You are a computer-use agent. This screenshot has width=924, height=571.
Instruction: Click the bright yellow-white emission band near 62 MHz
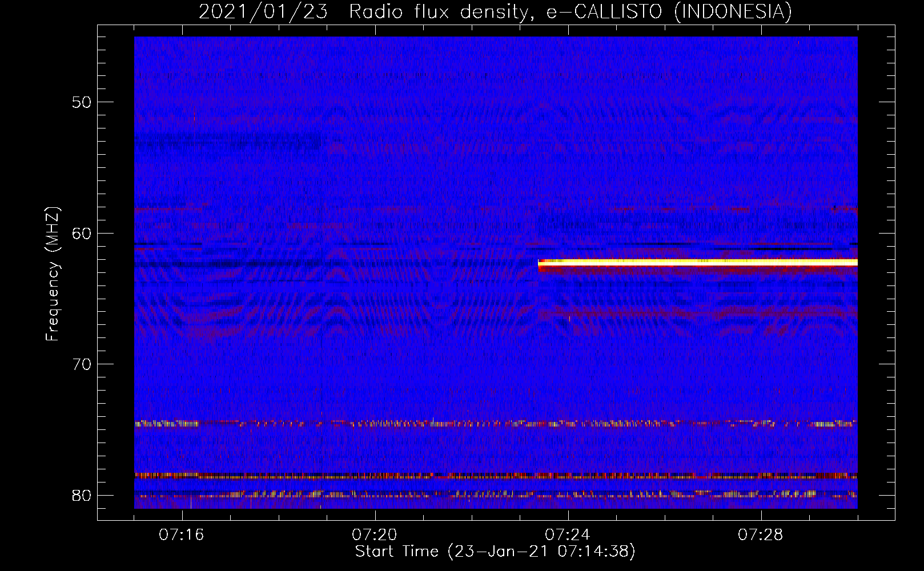pyautogui.click(x=698, y=262)
